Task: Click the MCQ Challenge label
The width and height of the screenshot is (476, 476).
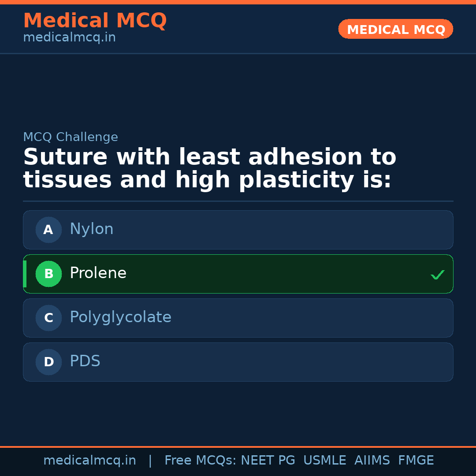Action: pyautogui.click(x=71, y=137)
